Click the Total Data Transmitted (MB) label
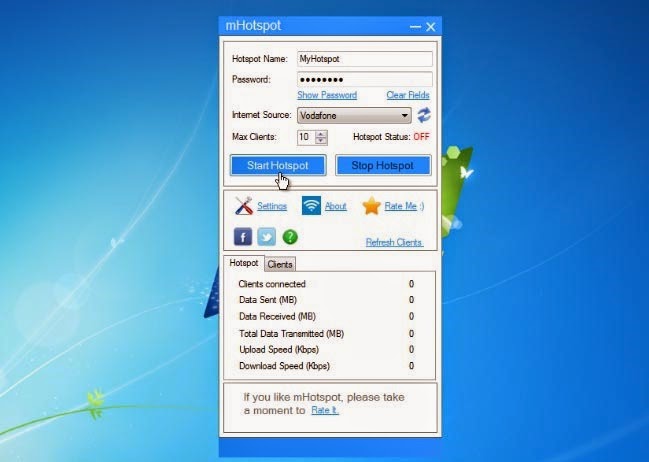 291,334
